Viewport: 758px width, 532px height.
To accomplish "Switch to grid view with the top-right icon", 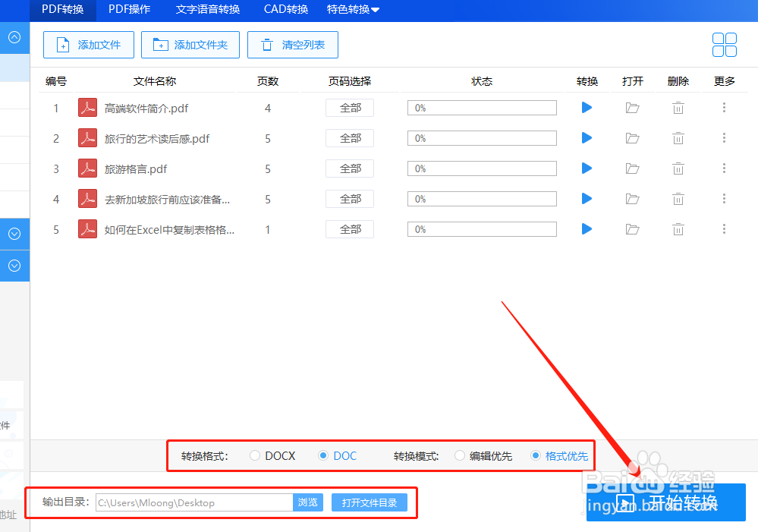I will click(725, 45).
